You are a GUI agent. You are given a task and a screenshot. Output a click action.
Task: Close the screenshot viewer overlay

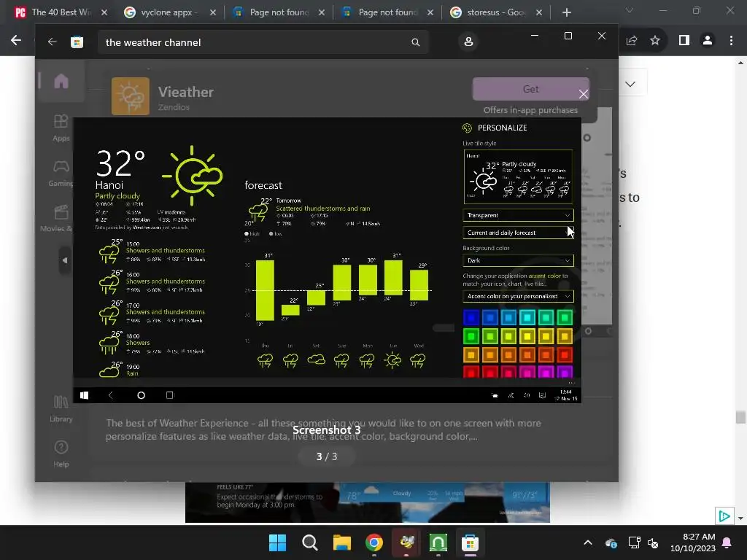coord(583,94)
